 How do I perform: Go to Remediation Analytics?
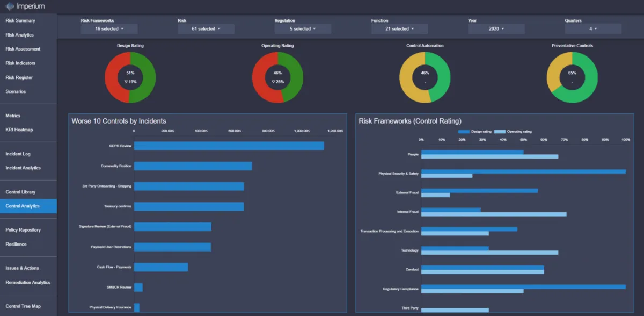(x=28, y=282)
